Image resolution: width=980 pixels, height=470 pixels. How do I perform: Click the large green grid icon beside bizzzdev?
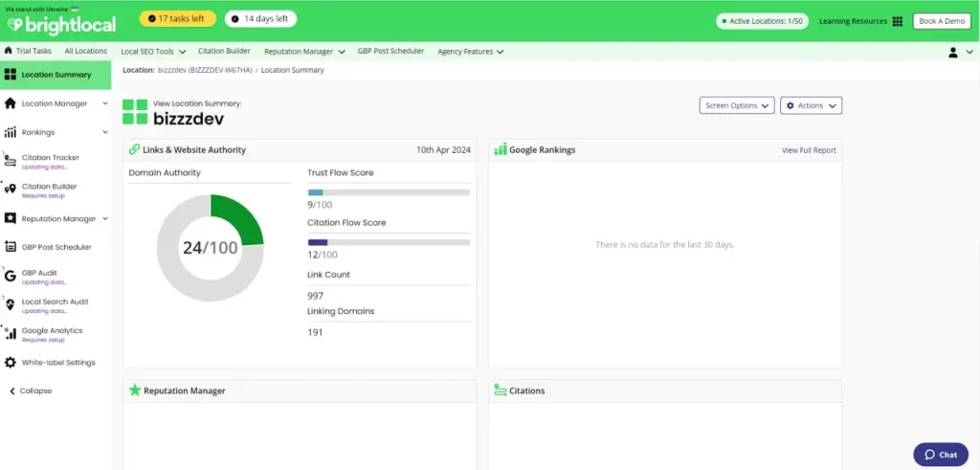coord(135,112)
